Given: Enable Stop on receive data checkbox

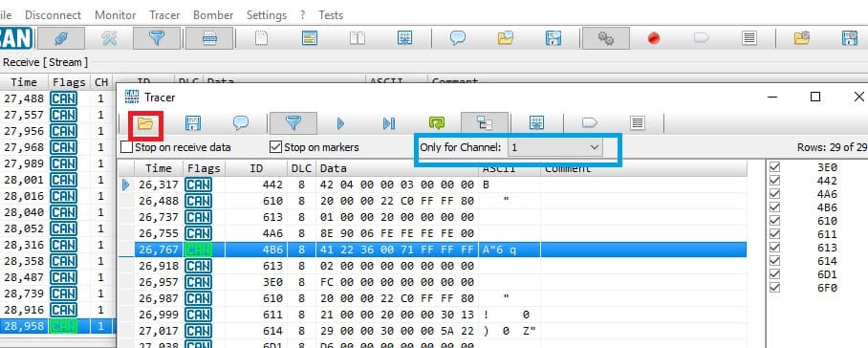Looking at the screenshot, I should click(127, 147).
